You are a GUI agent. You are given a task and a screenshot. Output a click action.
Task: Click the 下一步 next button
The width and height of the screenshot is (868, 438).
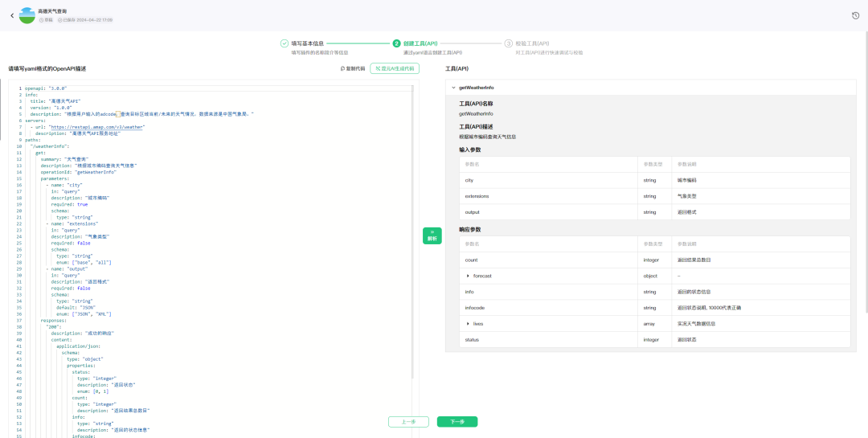click(457, 422)
